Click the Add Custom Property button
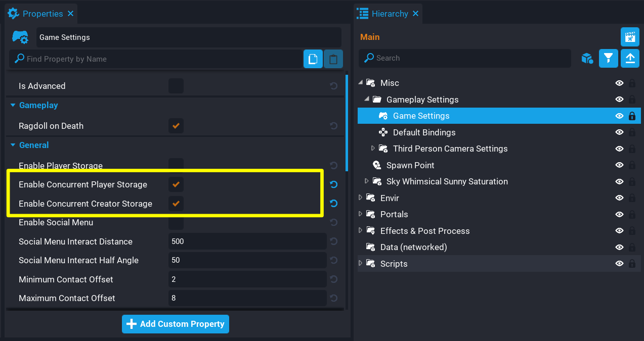This screenshot has height=341, width=644. tap(176, 324)
